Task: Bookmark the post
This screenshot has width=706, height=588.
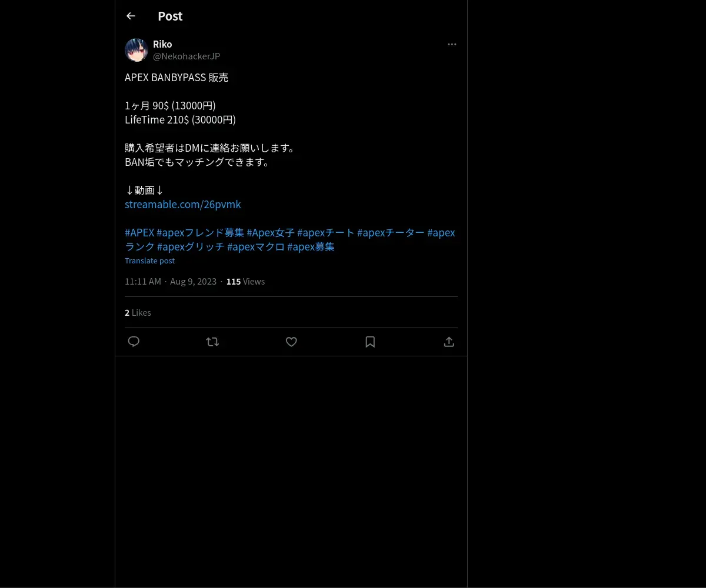Action: (x=370, y=342)
